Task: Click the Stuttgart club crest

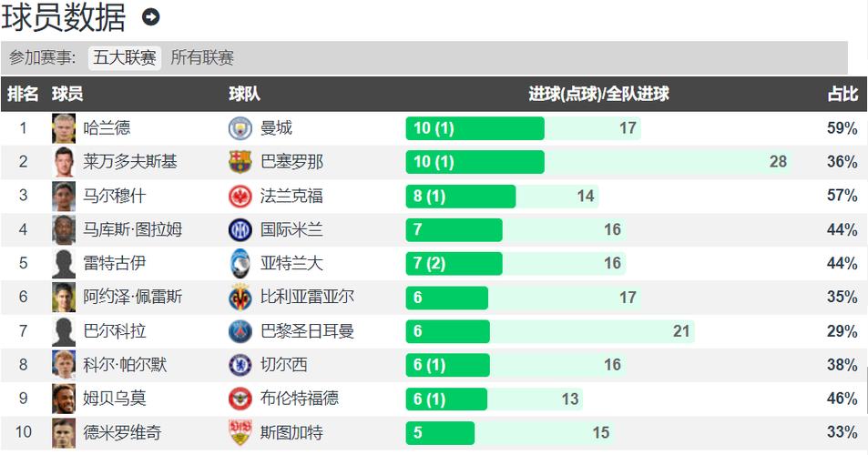Action: pyautogui.click(x=240, y=432)
